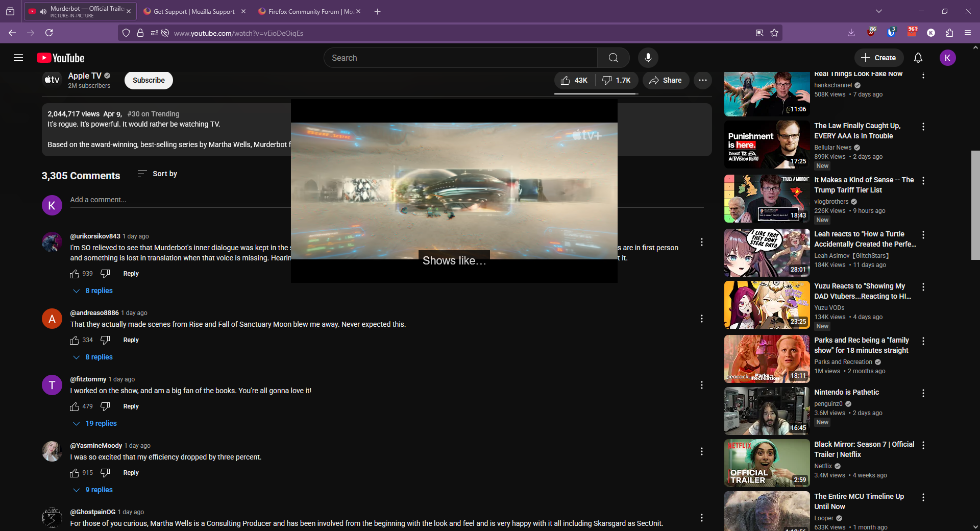List all tabs dropdown arrow
The width and height of the screenshot is (980, 531).
click(x=878, y=11)
